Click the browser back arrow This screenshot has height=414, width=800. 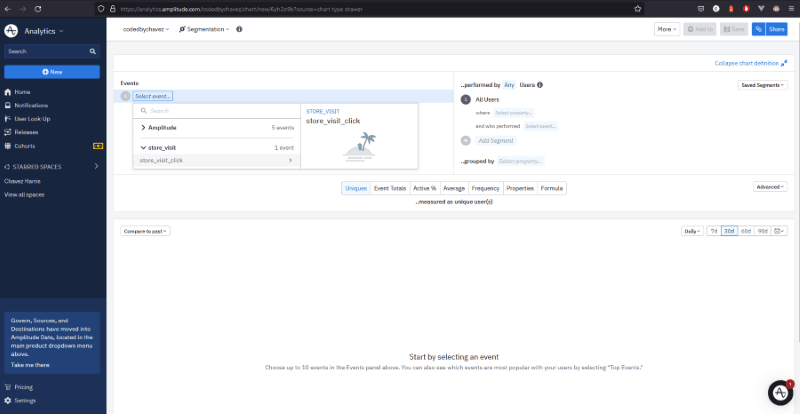[x=8, y=9]
